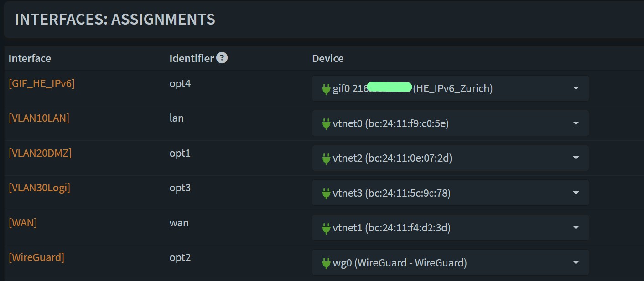Click the green plug icon beside wg0
644x281 pixels.
pos(326,263)
